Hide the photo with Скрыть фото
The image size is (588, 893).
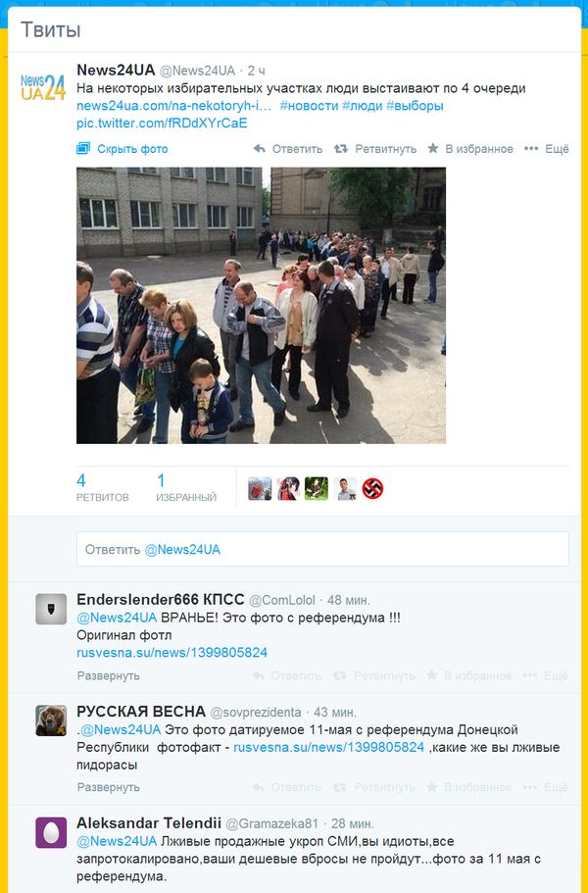[x=122, y=149]
